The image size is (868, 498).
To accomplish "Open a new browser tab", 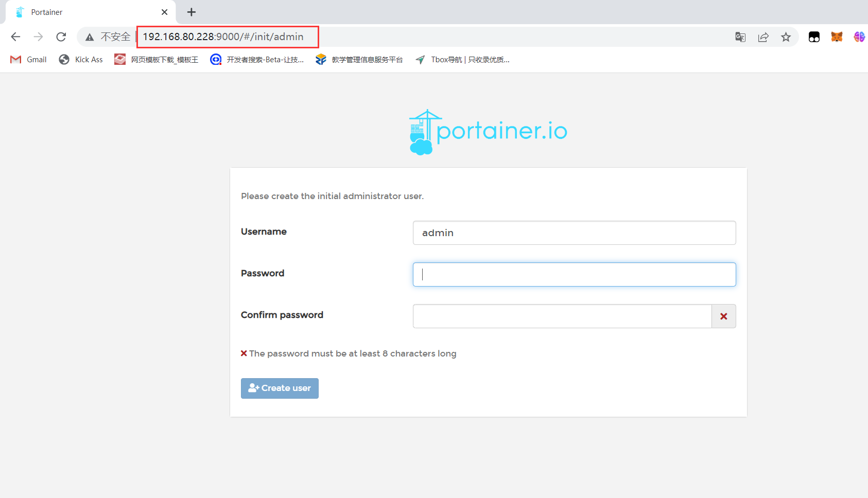I will [x=192, y=12].
